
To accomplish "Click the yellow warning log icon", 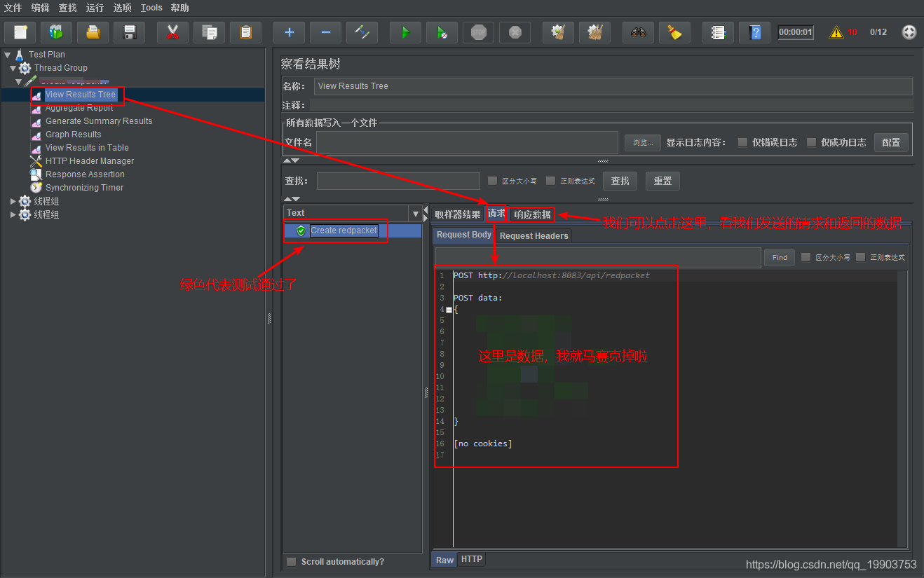I will click(x=836, y=32).
